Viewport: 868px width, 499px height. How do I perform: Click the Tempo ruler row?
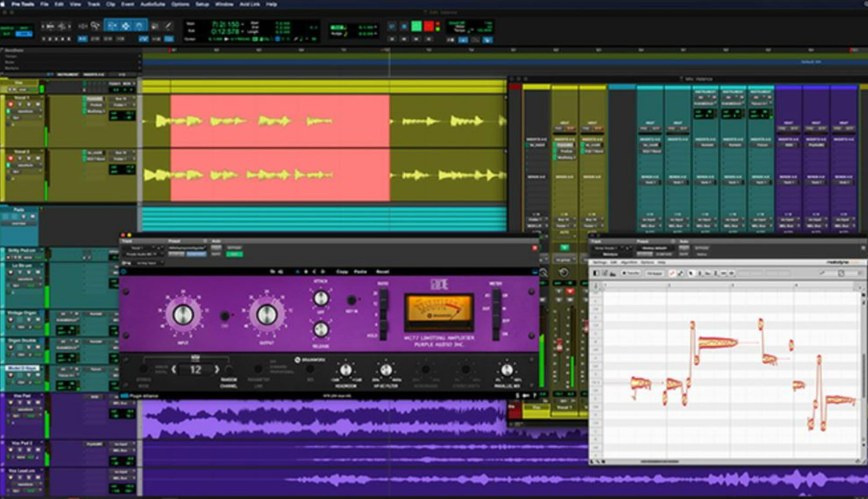coord(71,56)
